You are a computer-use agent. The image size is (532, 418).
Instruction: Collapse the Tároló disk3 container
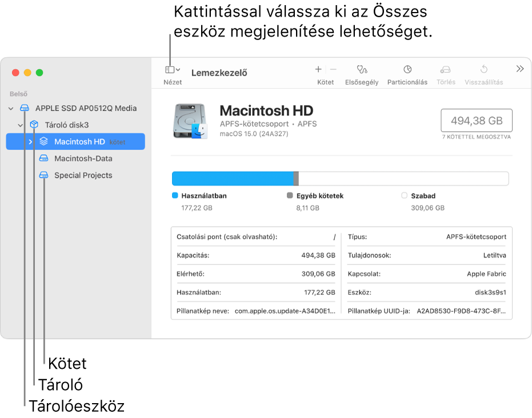pyautogui.click(x=21, y=125)
